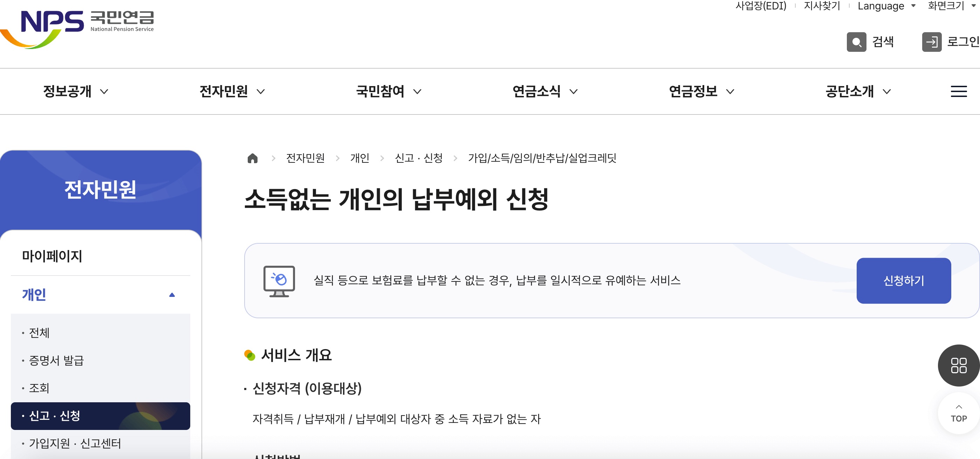Click the 지사찾기 link
The image size is (980, 459).
(x=821, y=6)
